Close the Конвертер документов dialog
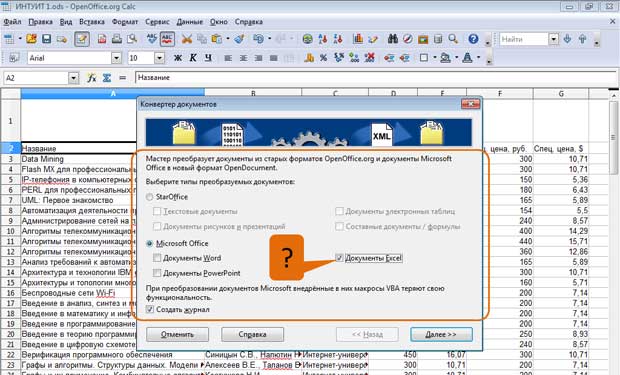 pyautogui.click(x=470, y=104)
